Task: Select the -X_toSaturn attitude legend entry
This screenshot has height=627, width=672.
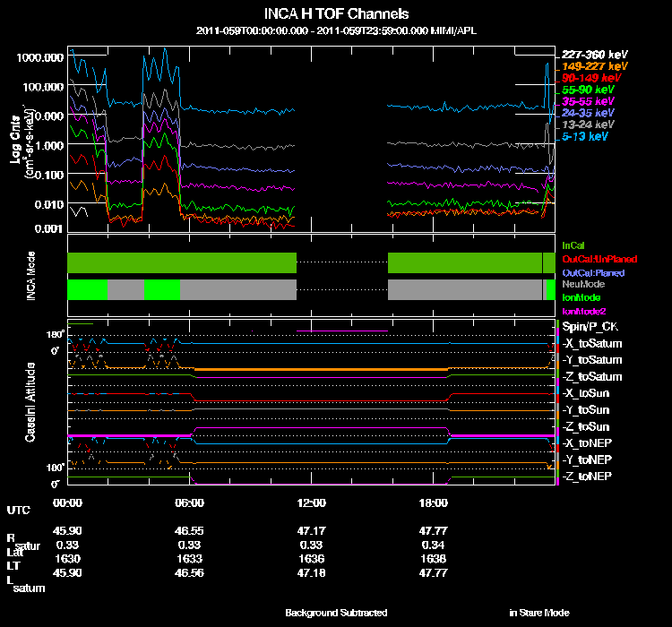Action: 592,343
